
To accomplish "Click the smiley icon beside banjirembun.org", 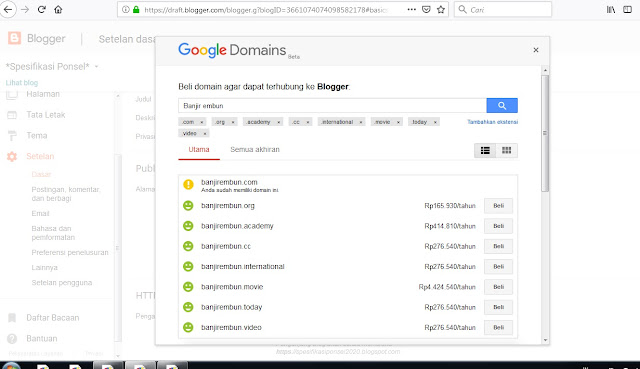I will (188, 205).
